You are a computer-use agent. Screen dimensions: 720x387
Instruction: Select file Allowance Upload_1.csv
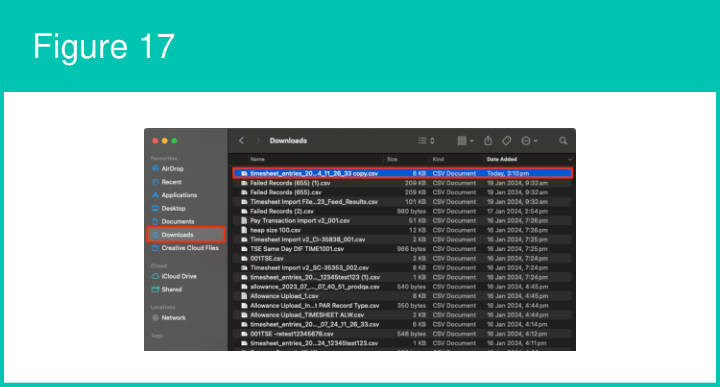403,296
